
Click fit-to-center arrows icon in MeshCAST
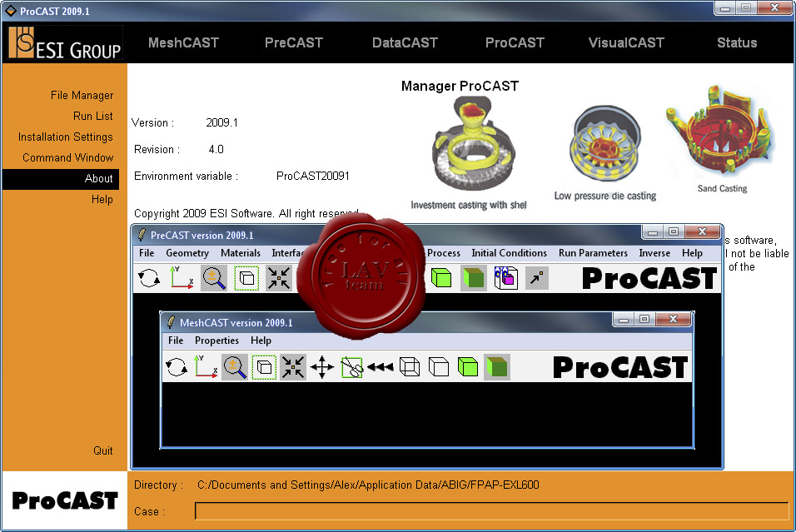(x=293, y=367)
